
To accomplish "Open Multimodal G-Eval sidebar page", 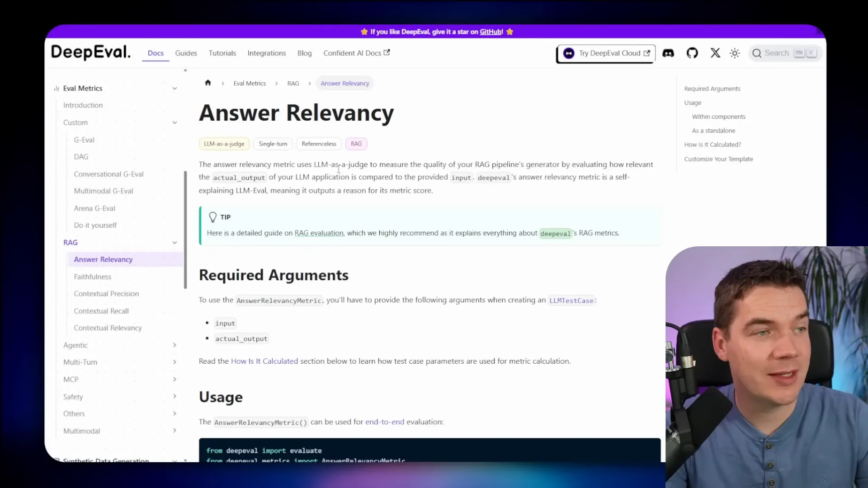I will (104, 191).
